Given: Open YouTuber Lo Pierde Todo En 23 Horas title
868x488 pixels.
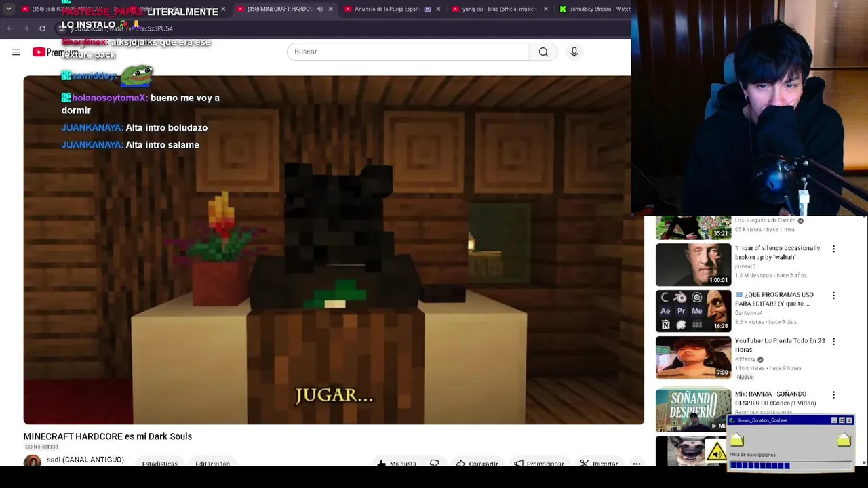Looking at the screenshot, I should pos(780,345).
